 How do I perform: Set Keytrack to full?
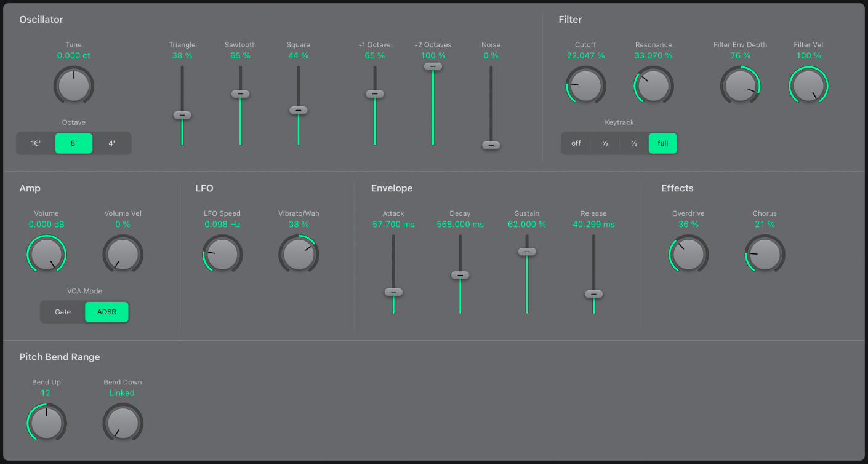click(x=662, y=143)
